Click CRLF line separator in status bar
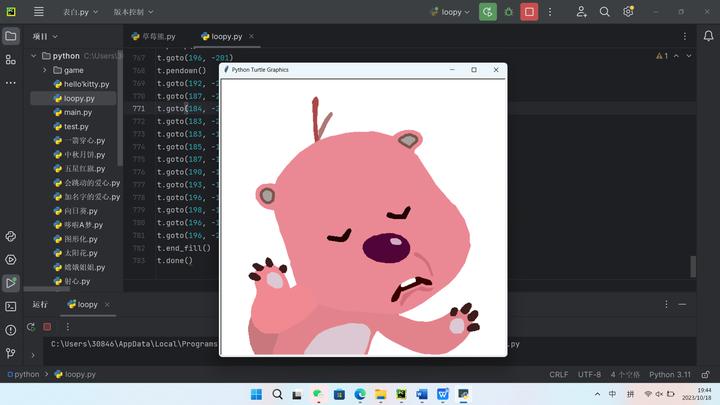 (x=559, y=375)
